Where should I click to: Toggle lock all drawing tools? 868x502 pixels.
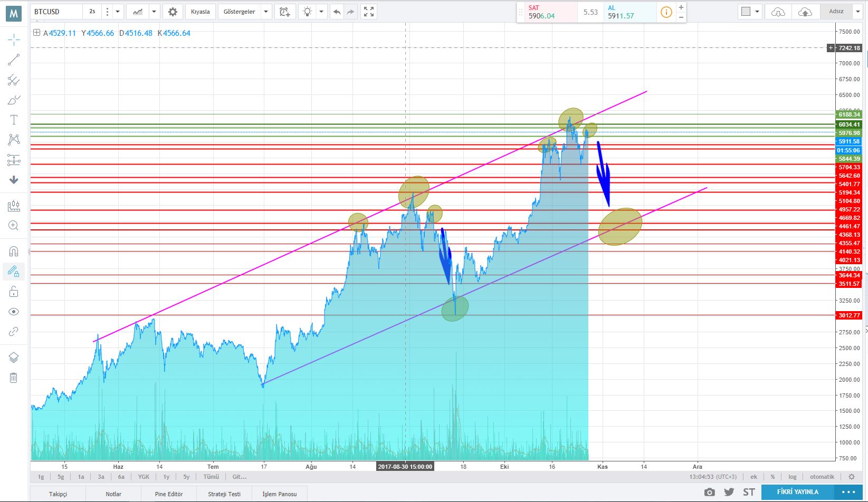click(14, 292)
